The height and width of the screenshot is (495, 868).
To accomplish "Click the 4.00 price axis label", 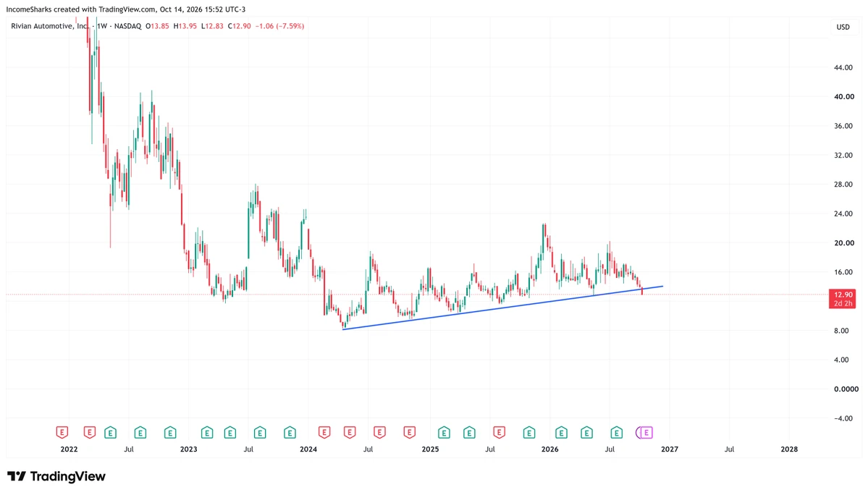I will click(841, 360).
